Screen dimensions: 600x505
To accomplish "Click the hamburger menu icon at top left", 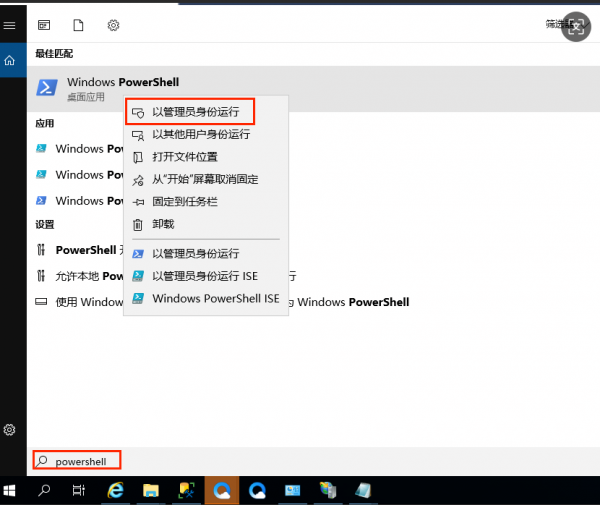I will [x=10, y=24].
